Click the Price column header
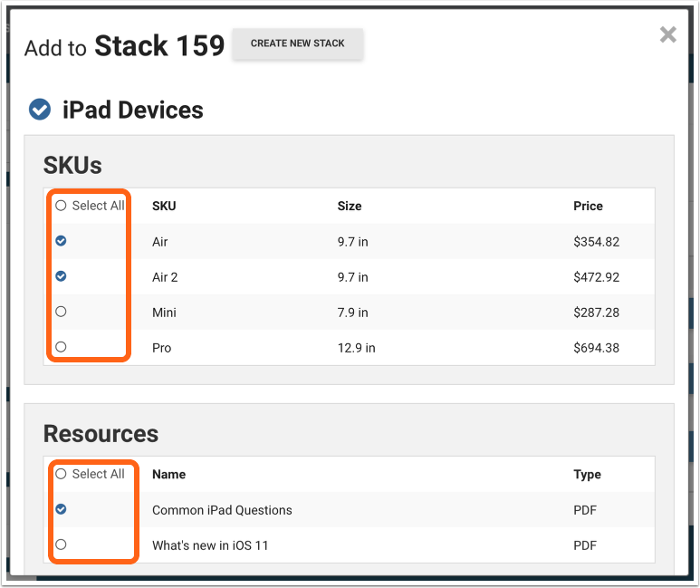 click(588, 206)
